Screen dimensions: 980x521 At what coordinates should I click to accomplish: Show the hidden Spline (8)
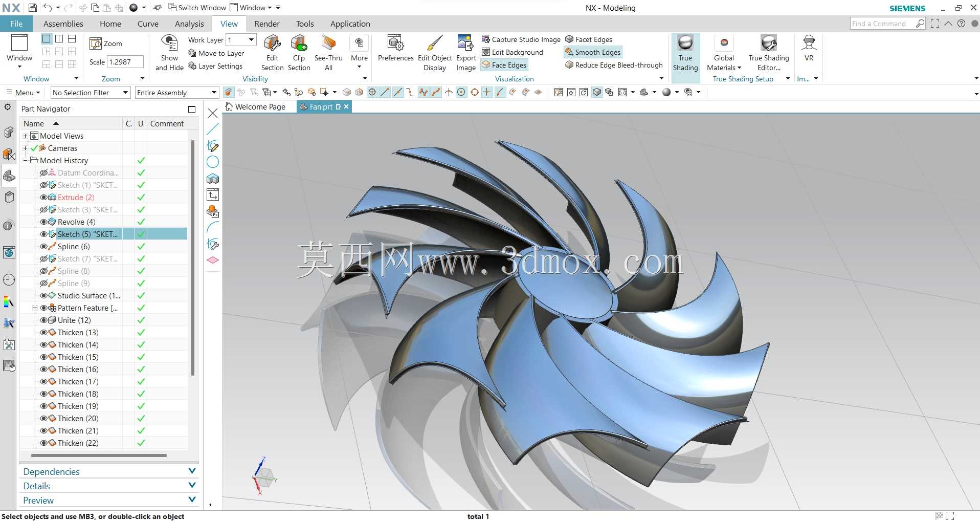[43, 271]
